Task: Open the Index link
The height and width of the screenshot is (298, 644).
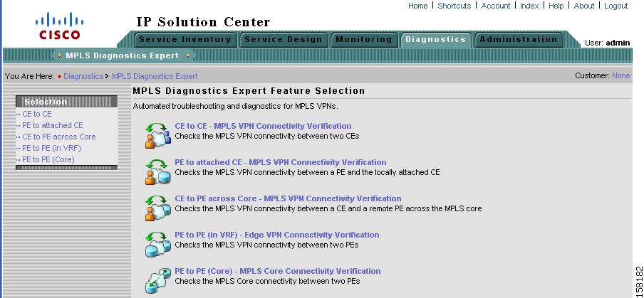Action: pyautogui.click(x=529, y=6)
